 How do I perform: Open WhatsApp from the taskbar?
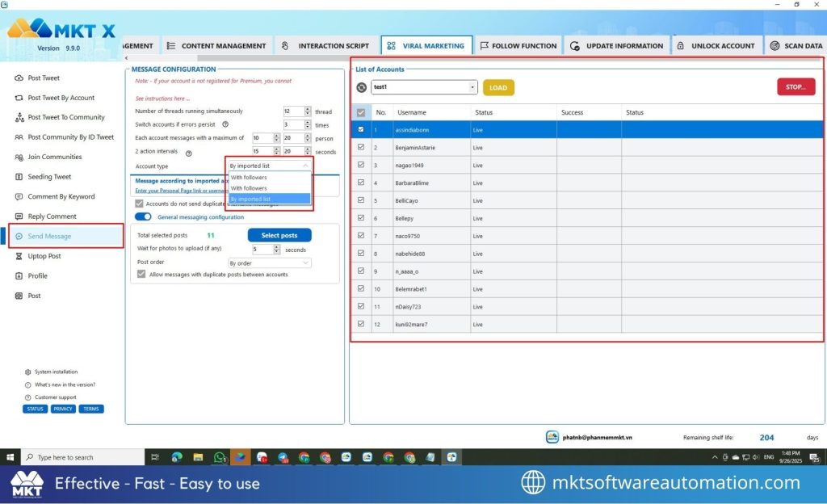pyautogui.click(x=220, y=456)
